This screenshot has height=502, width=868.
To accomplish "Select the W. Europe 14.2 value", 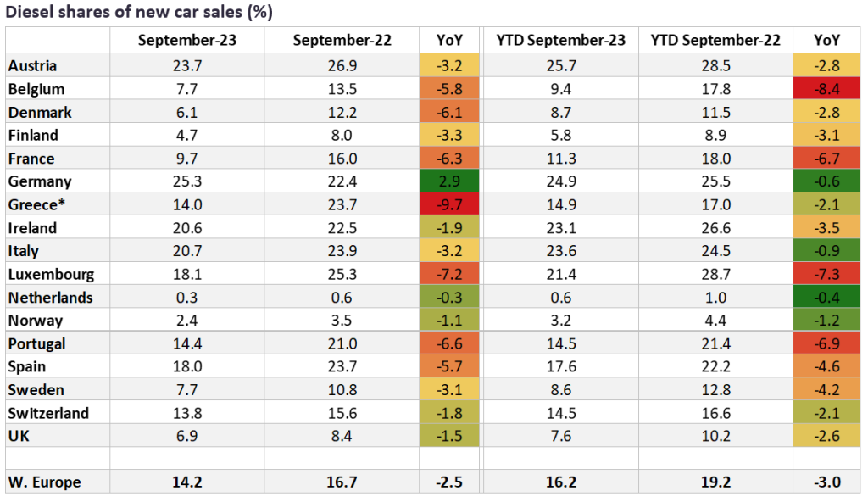I will [x=186, y=482].
